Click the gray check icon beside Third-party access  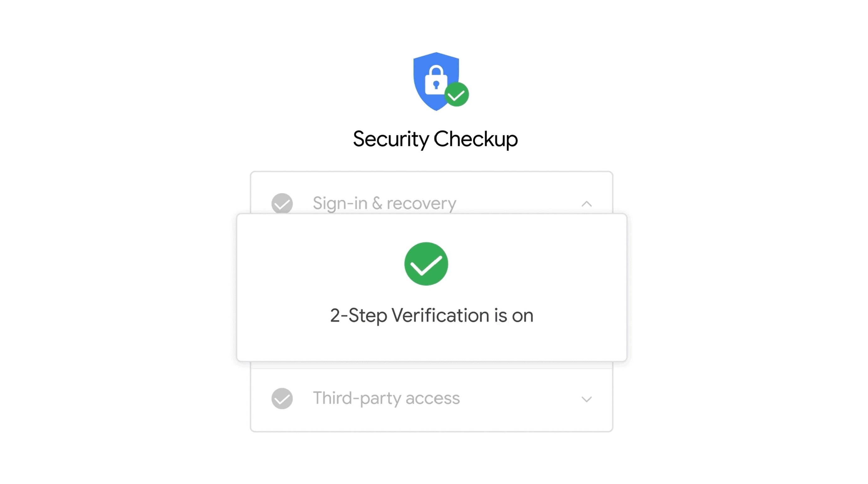(x=282, y=398)
